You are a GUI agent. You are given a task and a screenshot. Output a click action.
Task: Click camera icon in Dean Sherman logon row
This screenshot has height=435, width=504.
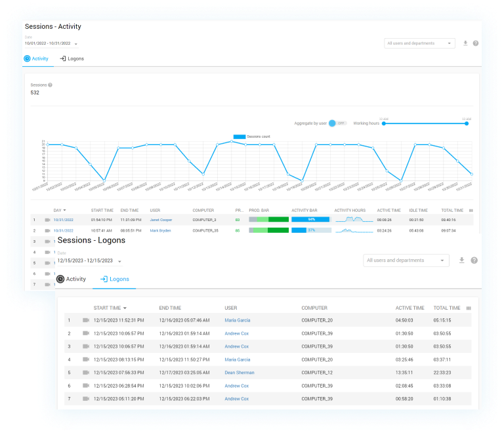[86, 373]
